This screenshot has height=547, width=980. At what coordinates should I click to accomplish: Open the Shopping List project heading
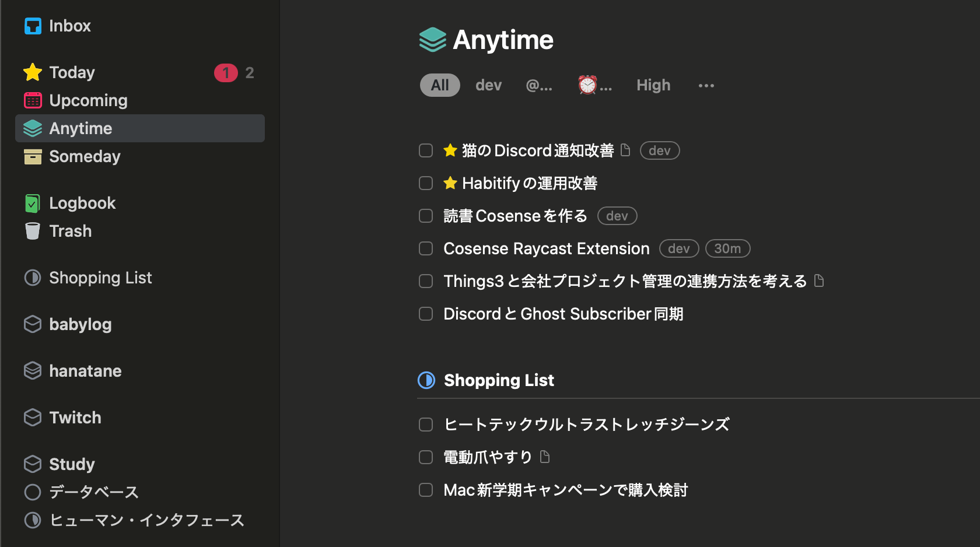(x=499, y=380)
